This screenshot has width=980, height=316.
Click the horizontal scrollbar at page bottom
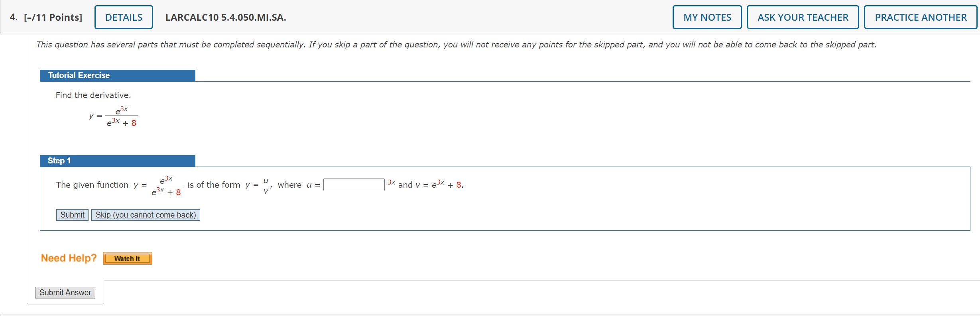(490, 314)
